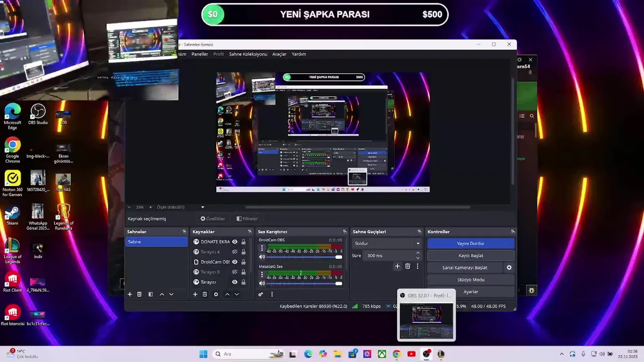Open transition properties three-dot menu
The image size is (644, 362).
[x=417, y=266]
